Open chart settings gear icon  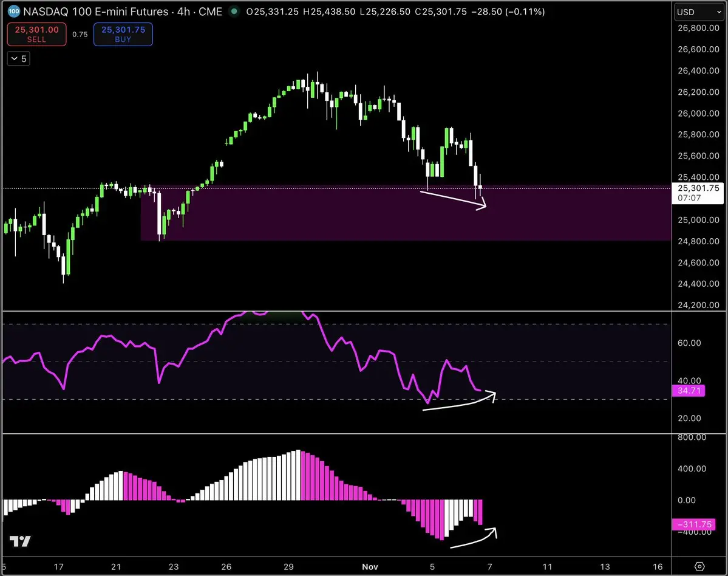pyautogui.click(x=699, y=566)
